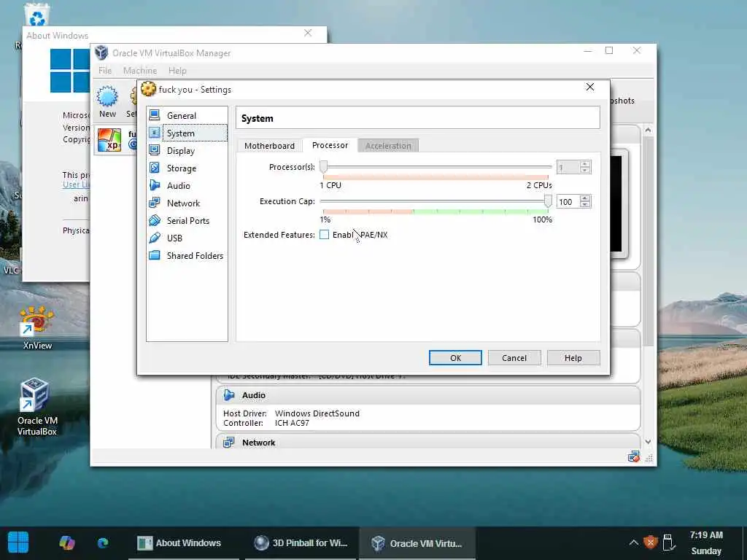The width and height of the screenshot is (747, 560).
Task: Open the File menu in VirtualBox Manager
Action: (105, 71)
